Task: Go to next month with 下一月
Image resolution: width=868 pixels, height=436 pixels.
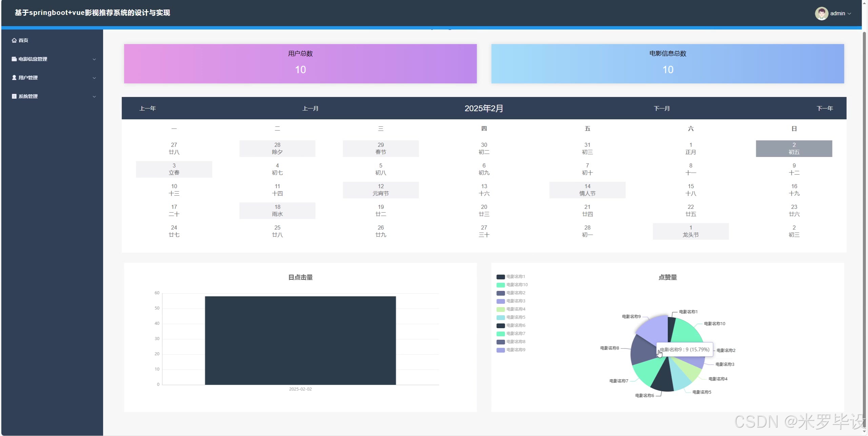Action: pos(662,108)
